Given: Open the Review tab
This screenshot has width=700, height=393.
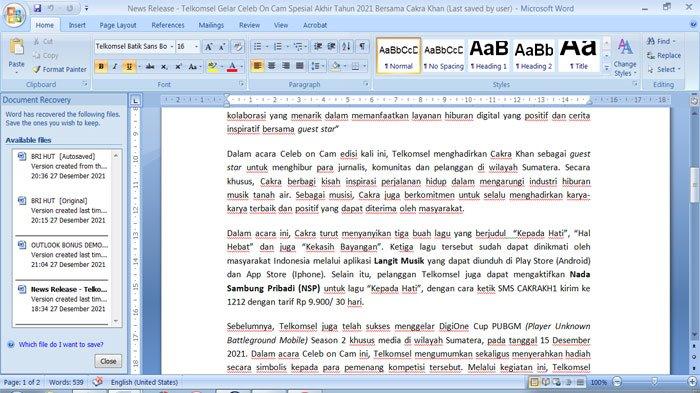Looking at the screenshot, I should click(x=249, y=25).
